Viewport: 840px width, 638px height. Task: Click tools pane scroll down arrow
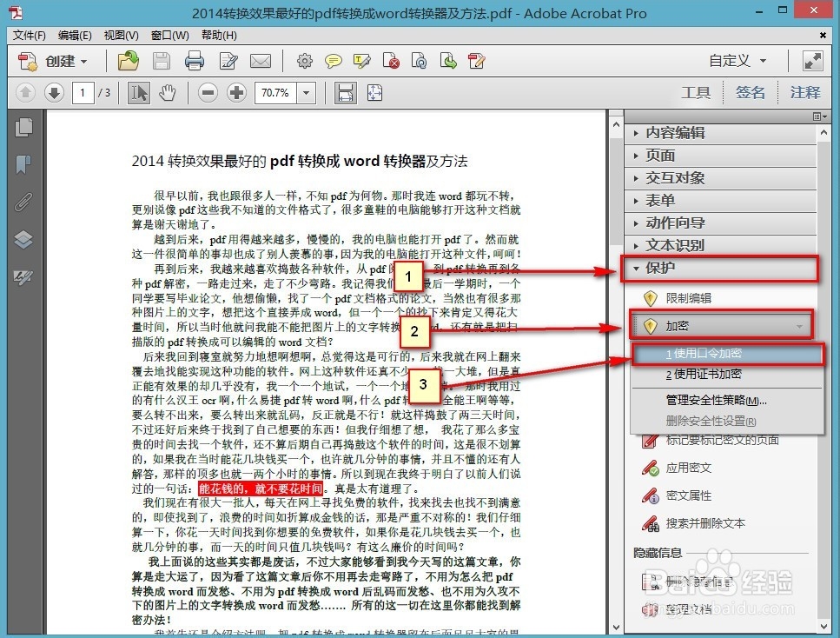[x=823, y=626]
